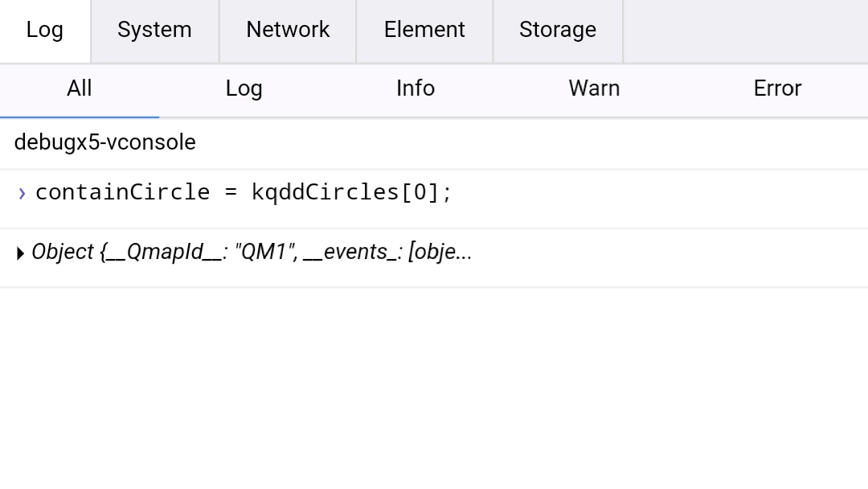Filter console to Error messages

(x=777, y=88)
